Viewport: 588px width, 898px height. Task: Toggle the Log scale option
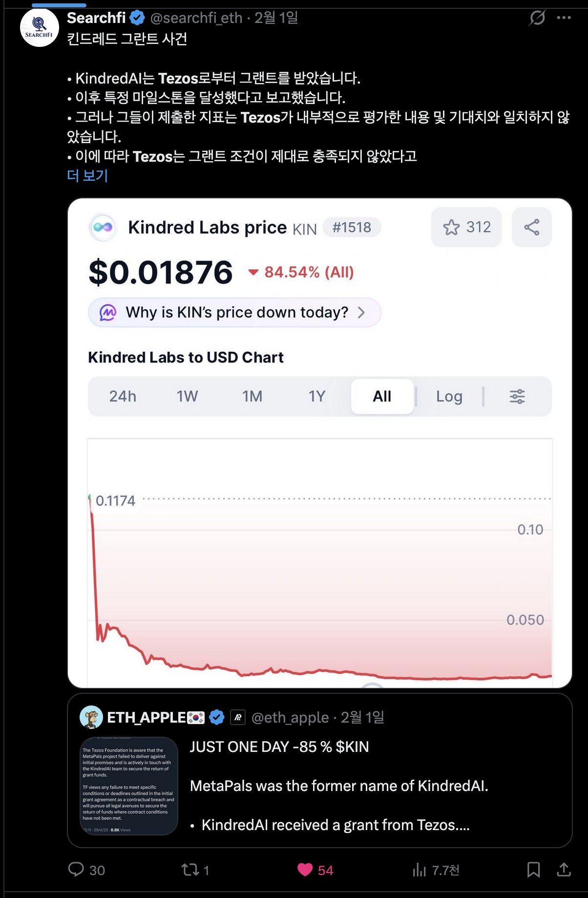coord(449,396)
